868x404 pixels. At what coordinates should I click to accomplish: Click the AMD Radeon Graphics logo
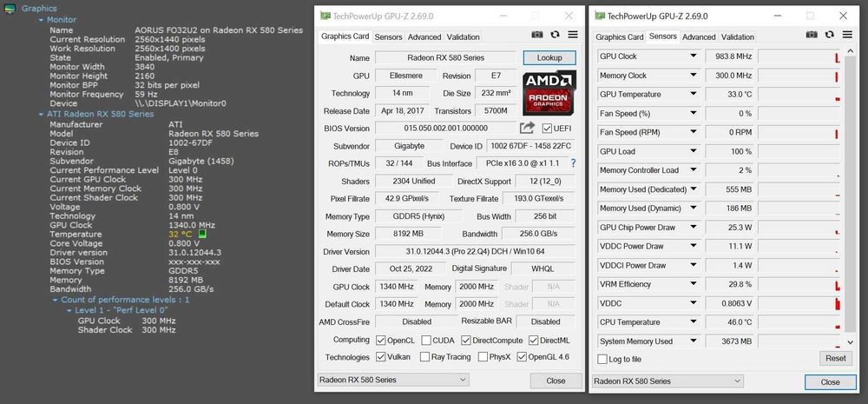tap(549, 92)
